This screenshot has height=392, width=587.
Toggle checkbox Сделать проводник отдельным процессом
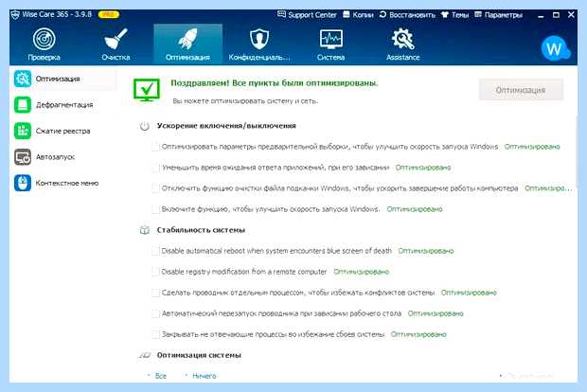pos(155,293)
